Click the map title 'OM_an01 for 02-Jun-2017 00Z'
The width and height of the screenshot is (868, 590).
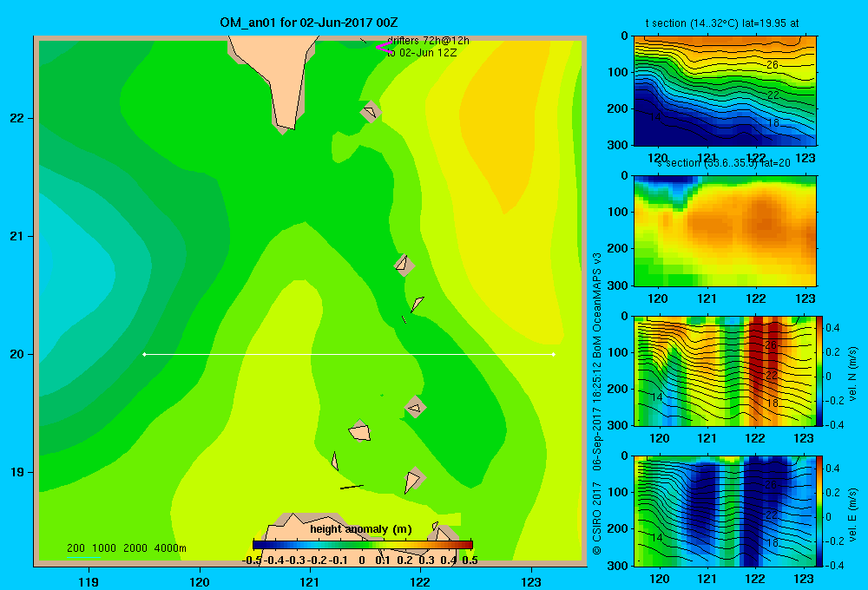pos(308,23)
